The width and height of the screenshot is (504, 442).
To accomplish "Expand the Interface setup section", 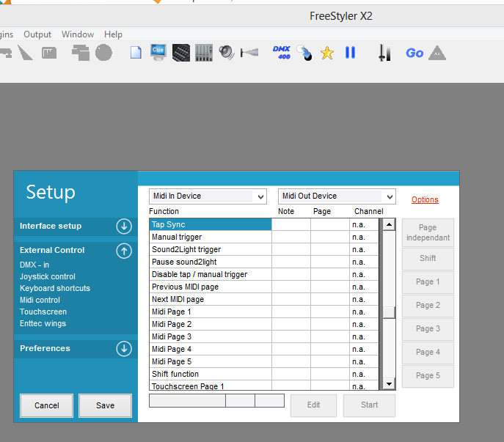I will tap(123, 226).
